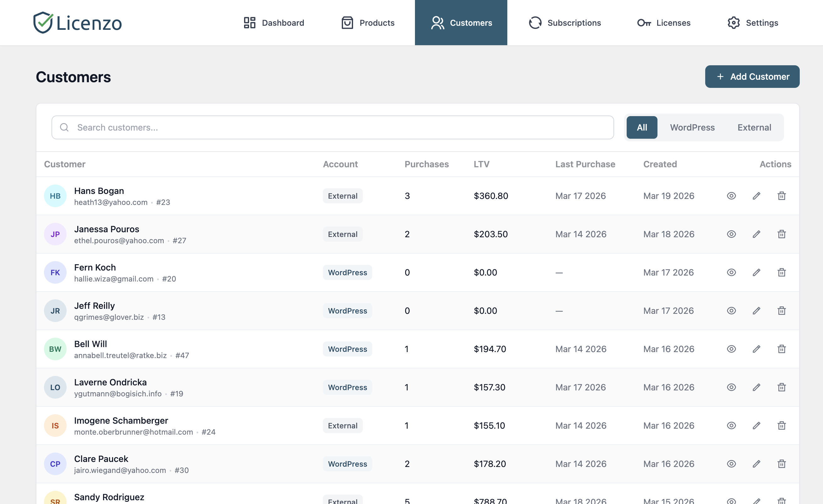Screen dimensions: 823x504
Task: Click the Settings gear icon
Action: pos(734,22)
